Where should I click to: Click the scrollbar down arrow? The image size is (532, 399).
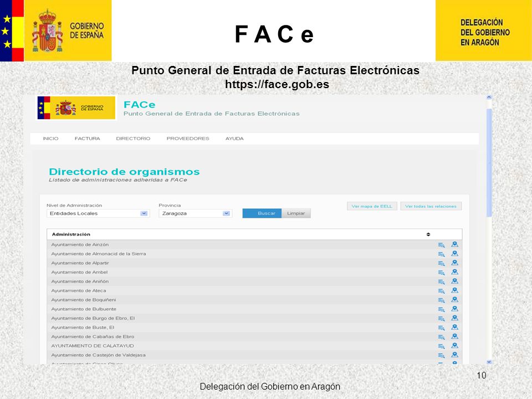point(489,362)
